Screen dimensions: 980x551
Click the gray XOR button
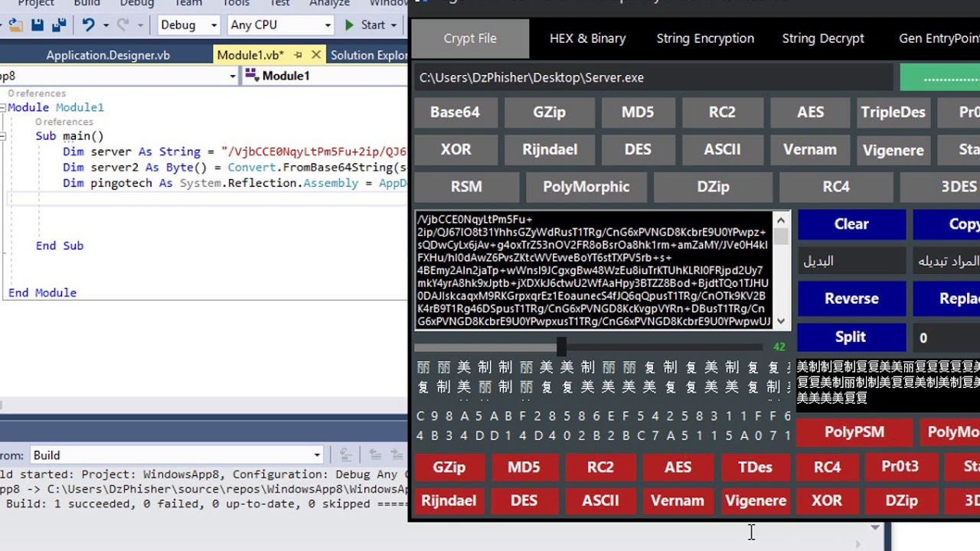[456, 149]
